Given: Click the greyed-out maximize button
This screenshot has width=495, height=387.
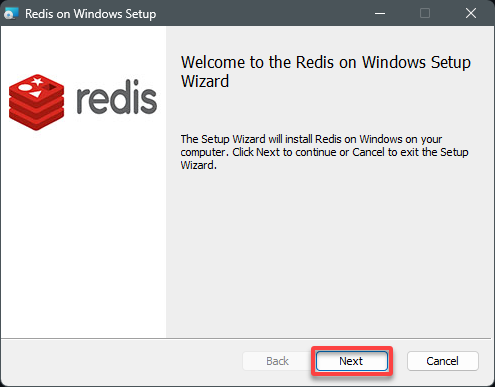Looking at the screenshot, I should (425, 14).
